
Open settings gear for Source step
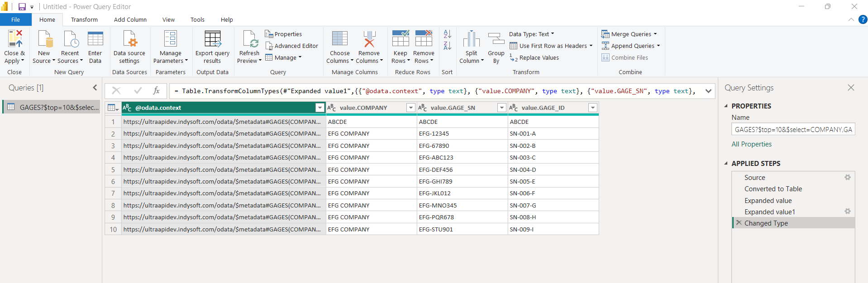(848, 178)
